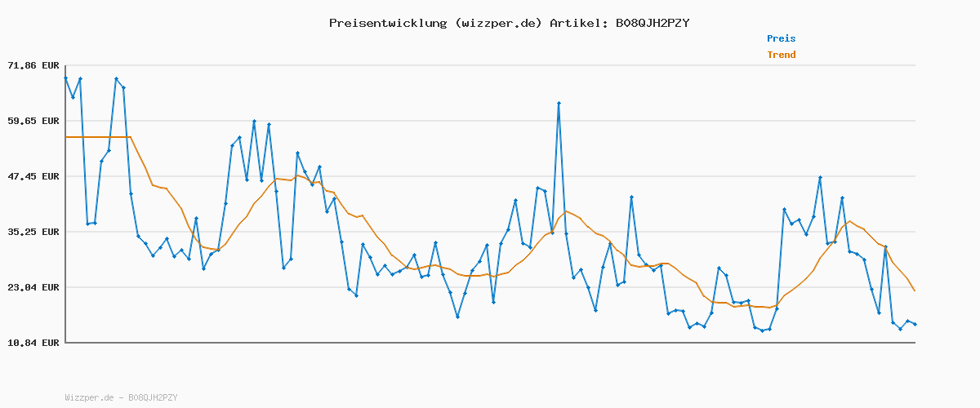This screenshot has height=408, width=980.
Task: Click the tallest blue price spike mid-chart
Action: point(559,104)
